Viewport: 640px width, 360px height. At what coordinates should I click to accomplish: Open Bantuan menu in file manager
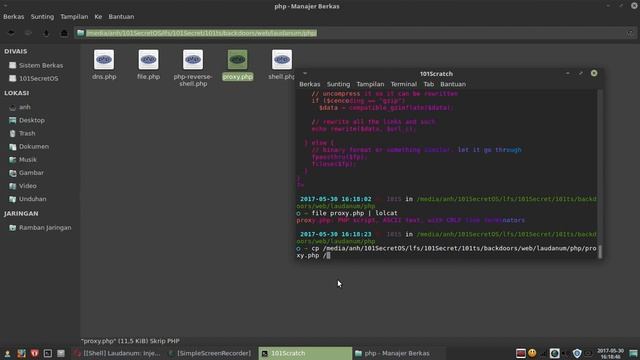[121, 17]
